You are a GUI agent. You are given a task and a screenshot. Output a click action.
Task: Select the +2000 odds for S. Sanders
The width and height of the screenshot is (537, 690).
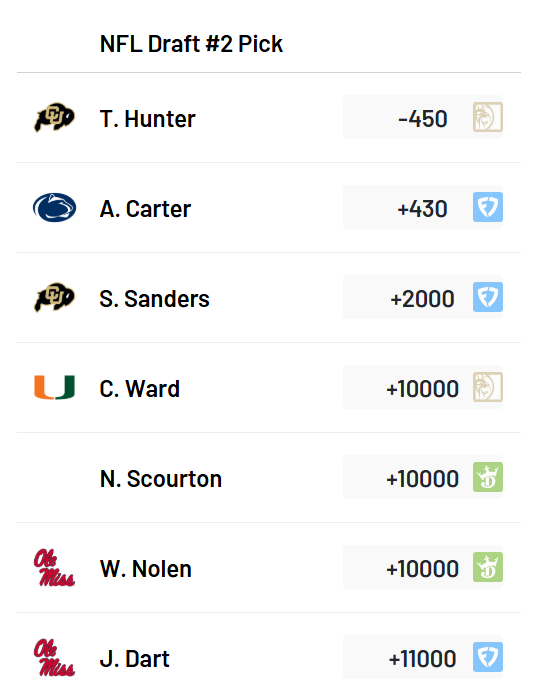423,299
